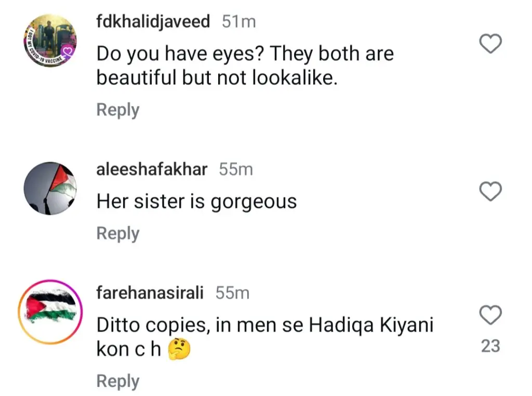Click the 51m timestamp

tap(238, 21)
